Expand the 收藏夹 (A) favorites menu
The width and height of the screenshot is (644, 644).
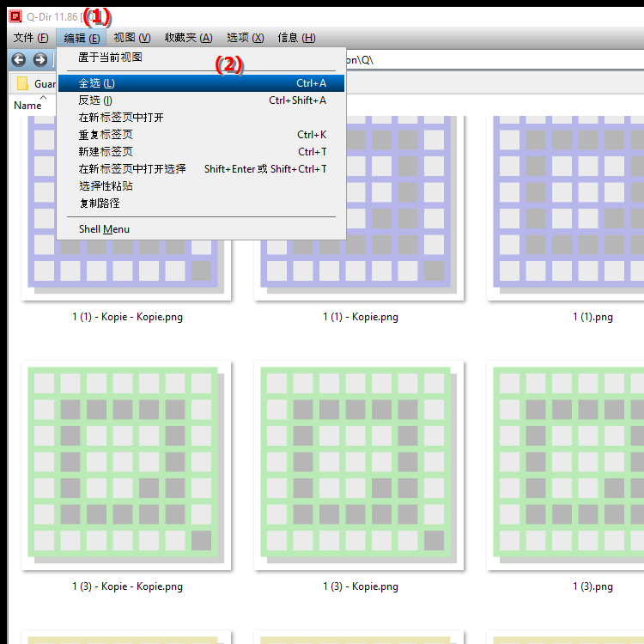188,38
